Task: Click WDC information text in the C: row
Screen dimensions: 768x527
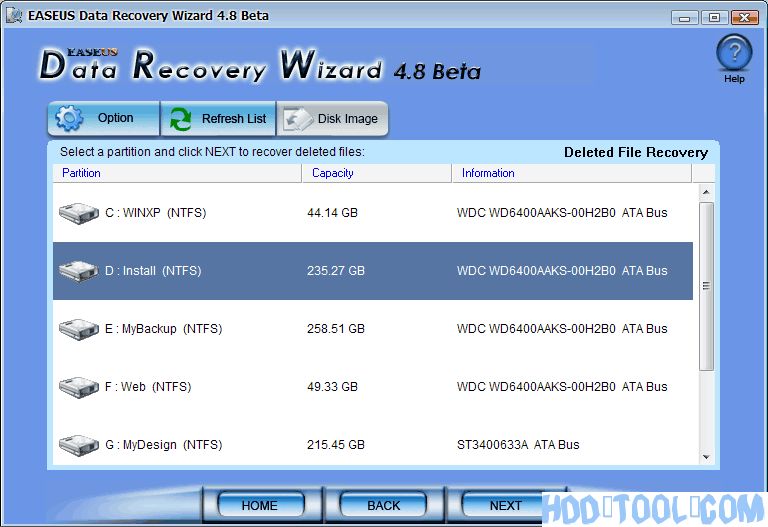Action: 562,213
